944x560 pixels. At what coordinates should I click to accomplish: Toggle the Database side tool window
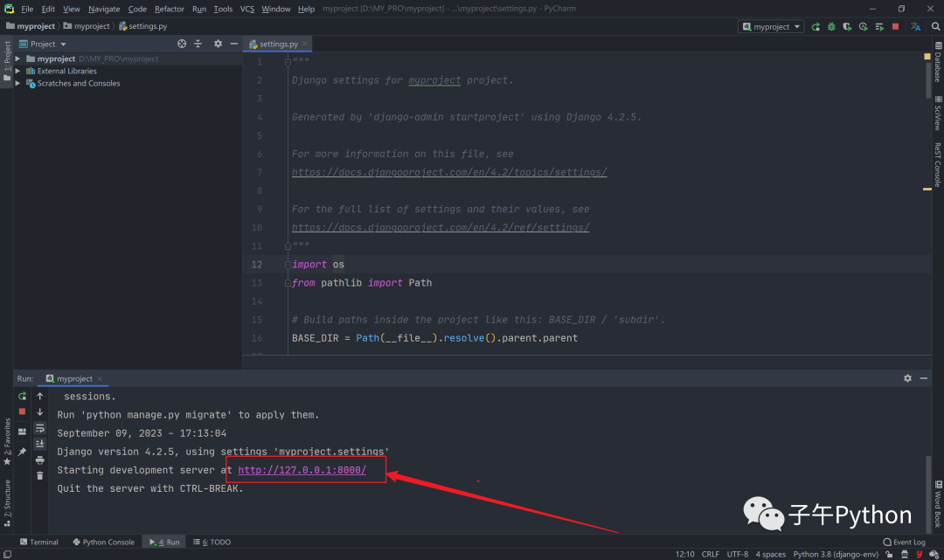(x=938, y=62)
